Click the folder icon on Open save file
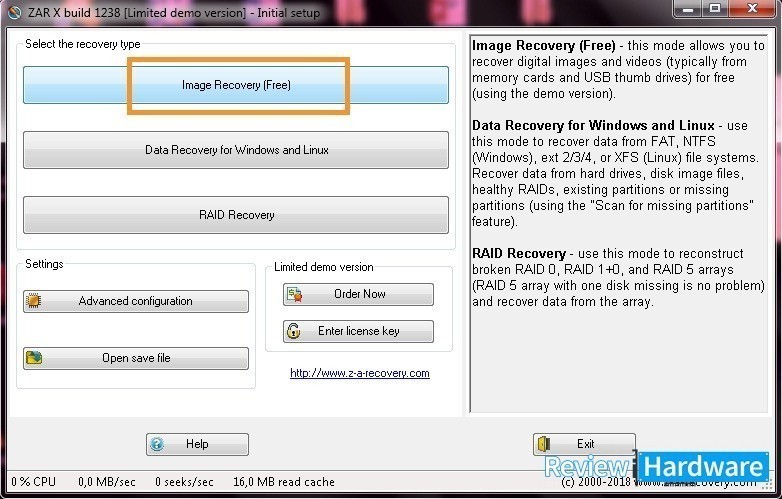The width and height of the screenshot is (782, 499). [x=34, y=357]
